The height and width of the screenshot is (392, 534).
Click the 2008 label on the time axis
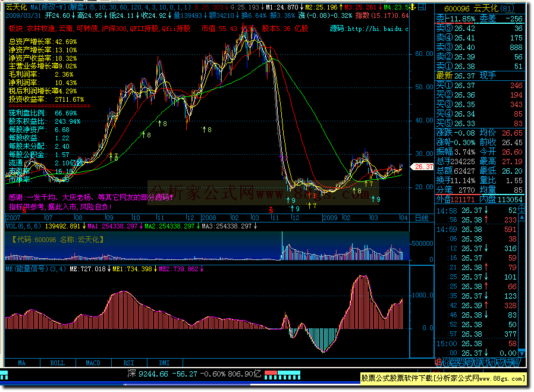tap(209, 218)
